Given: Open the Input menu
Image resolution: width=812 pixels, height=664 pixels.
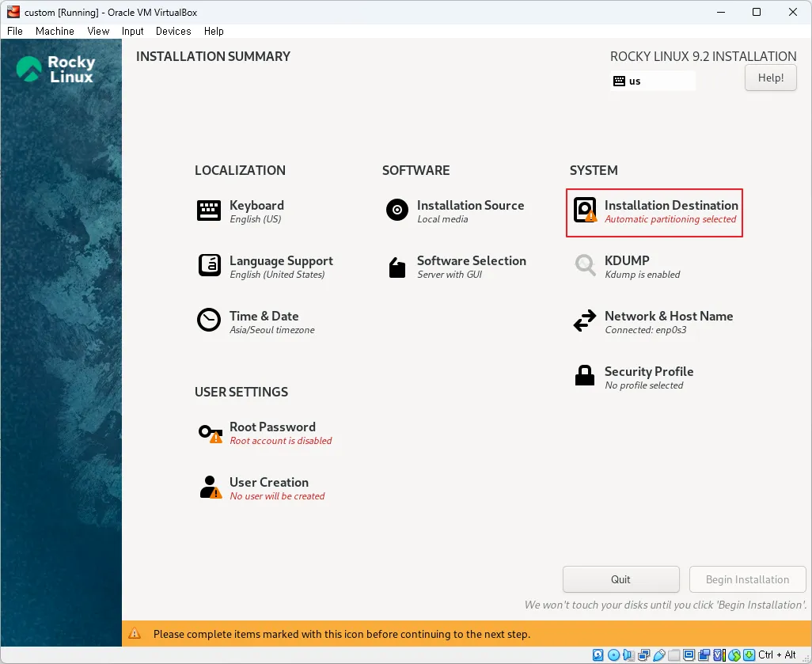Looking at the screenshot, I should click(x=133, y=31).
